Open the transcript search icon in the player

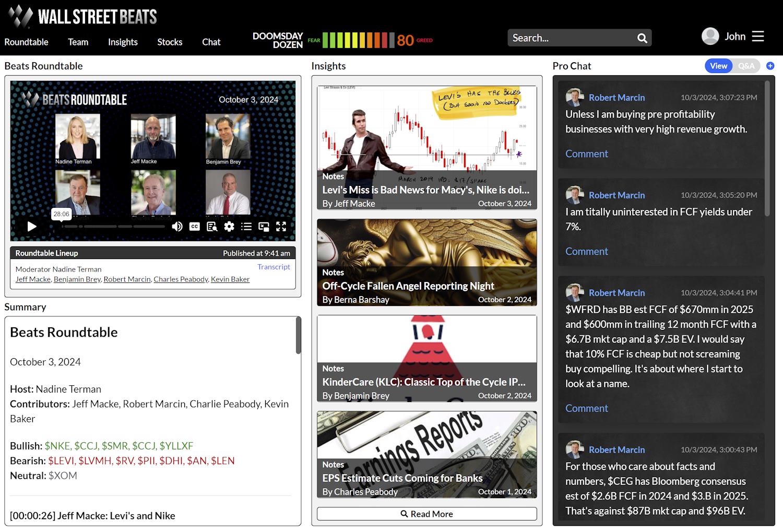212,227
